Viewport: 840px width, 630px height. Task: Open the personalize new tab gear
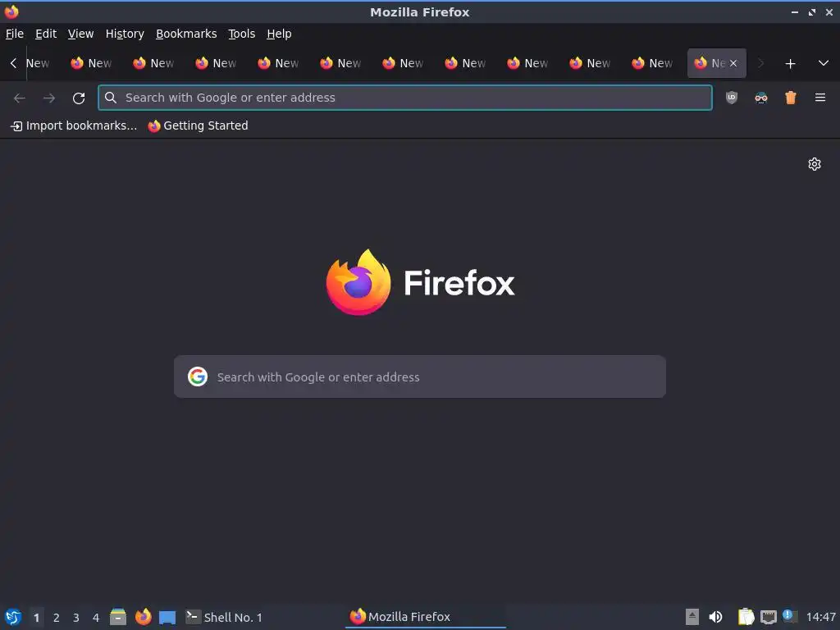point(815,164)
